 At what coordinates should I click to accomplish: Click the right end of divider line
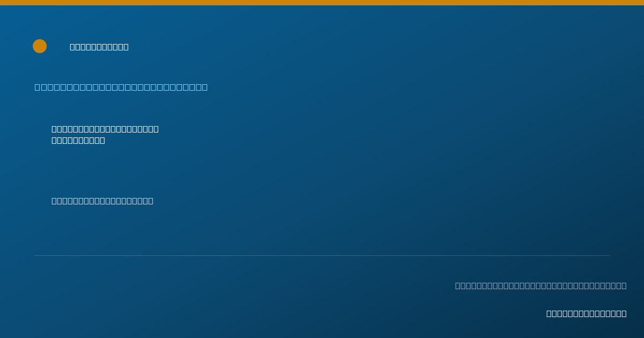pos(609,255)
